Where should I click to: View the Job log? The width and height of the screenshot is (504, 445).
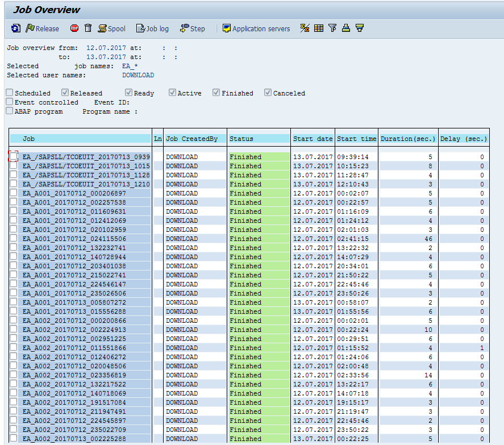click(x=152, y=28)
